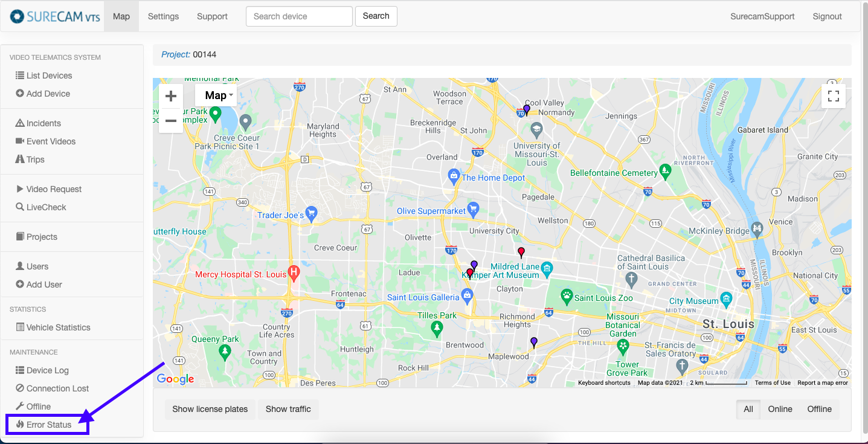Zoom in the map with plus
This screenshot has height=444, width=868.
[x=171, y=96]
